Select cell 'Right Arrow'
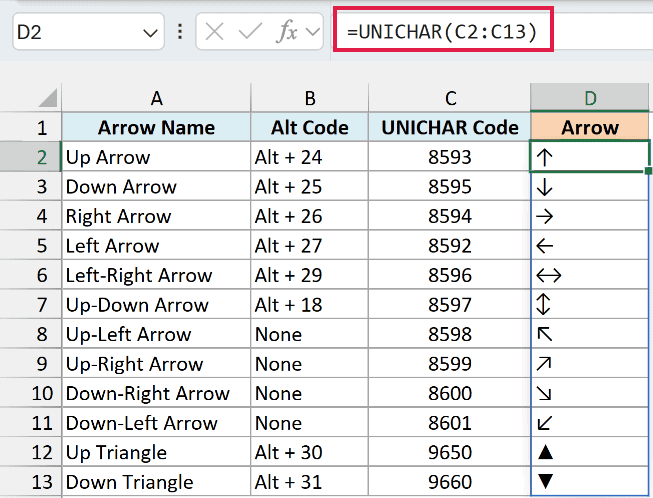Viewport: 653px width, 498px height. tap(156, 216)
